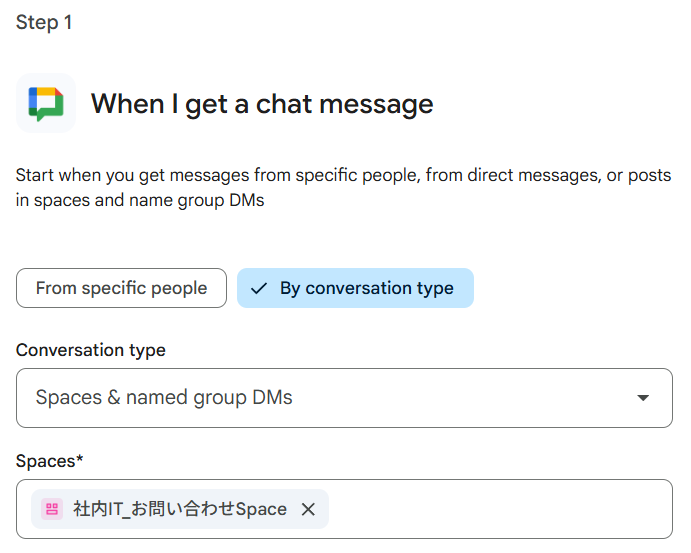Open the Conversation type combo box
The image size is (691, 553).
tap(344, 398)
